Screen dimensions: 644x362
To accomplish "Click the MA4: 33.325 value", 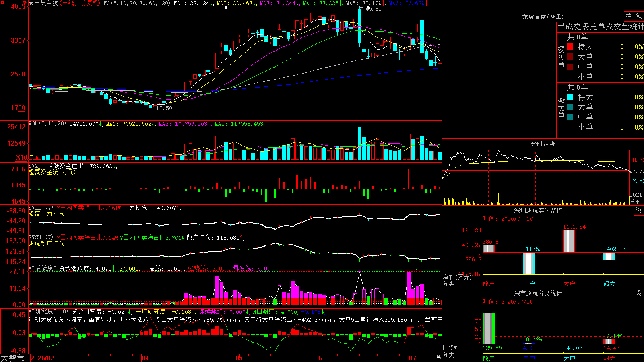I will click(x=322, y=3).
